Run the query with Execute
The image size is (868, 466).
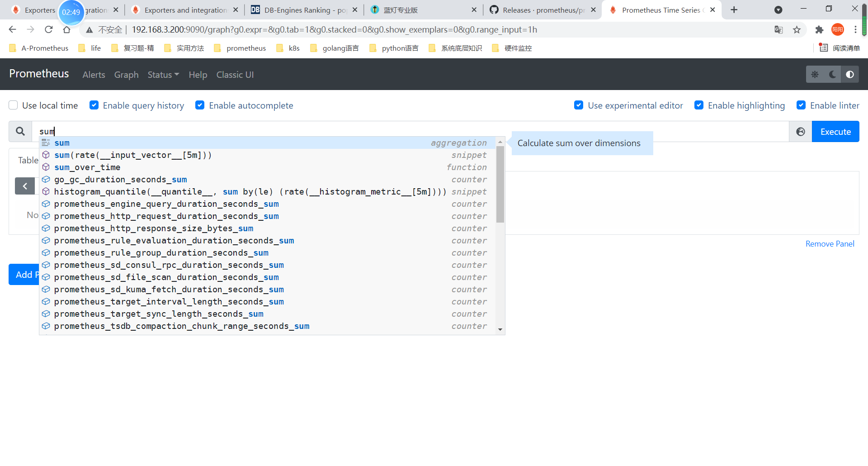click(x=835, y=132)
